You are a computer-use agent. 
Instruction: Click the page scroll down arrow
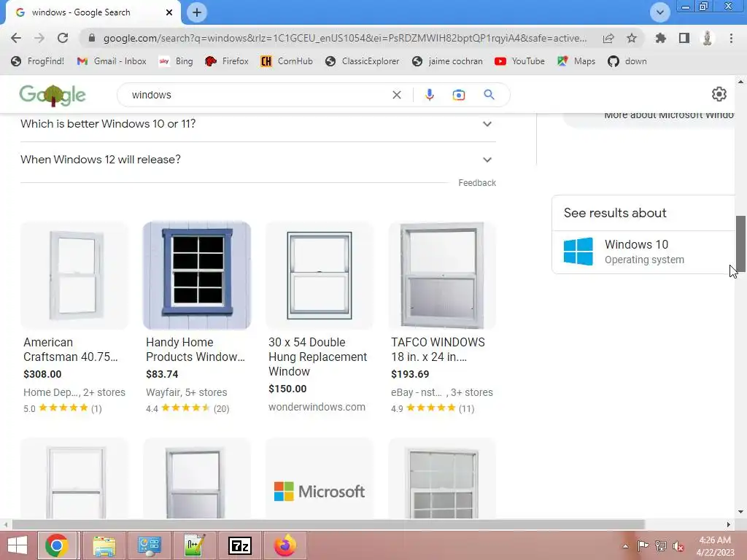click(x=740, y=513)
